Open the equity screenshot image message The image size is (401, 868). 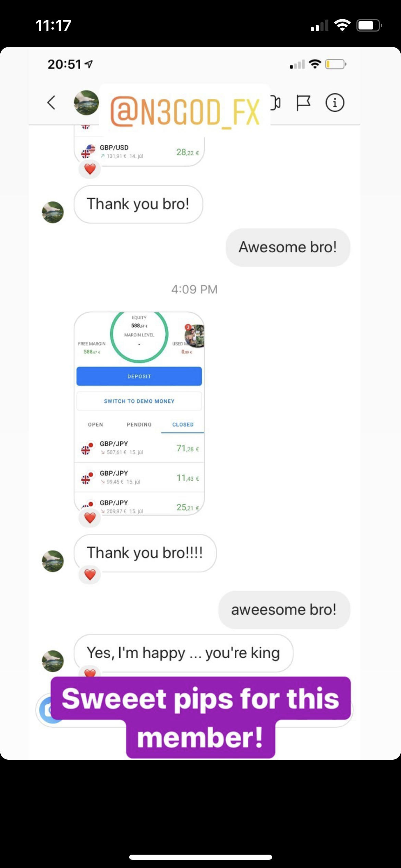pos(139,413)
